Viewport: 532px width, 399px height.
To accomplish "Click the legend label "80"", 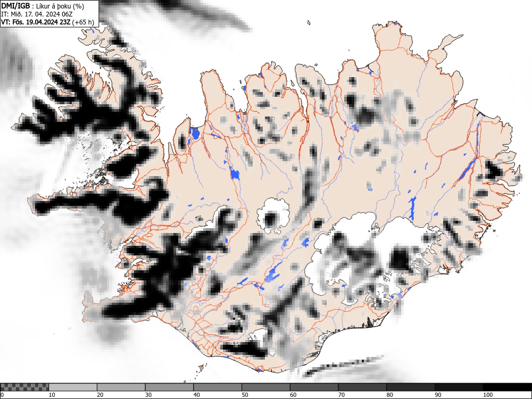I will click(389, 395).
